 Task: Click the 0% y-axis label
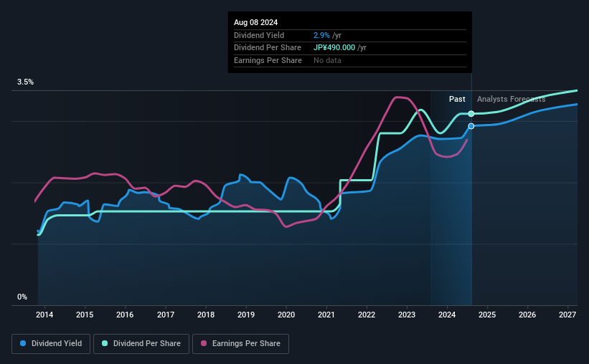(x=22, y=297)
